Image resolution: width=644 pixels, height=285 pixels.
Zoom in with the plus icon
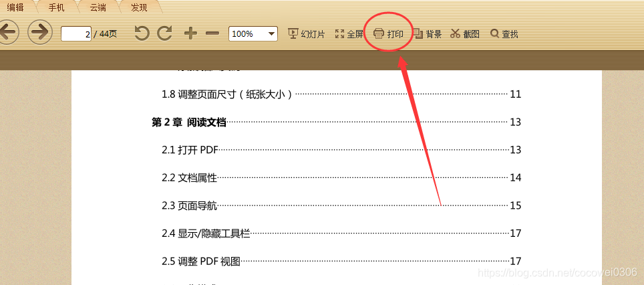[190, 33]
